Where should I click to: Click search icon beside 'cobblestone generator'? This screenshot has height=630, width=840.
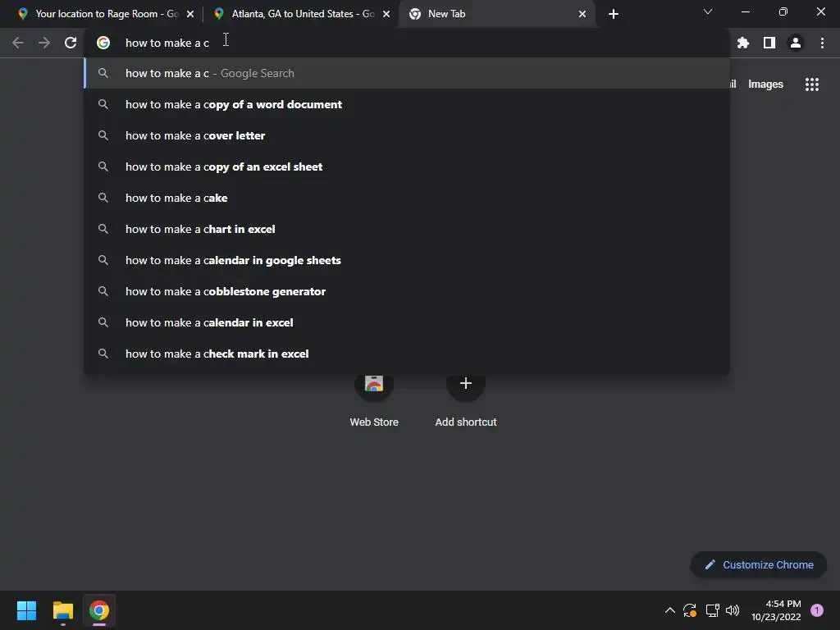click(103, 291)
